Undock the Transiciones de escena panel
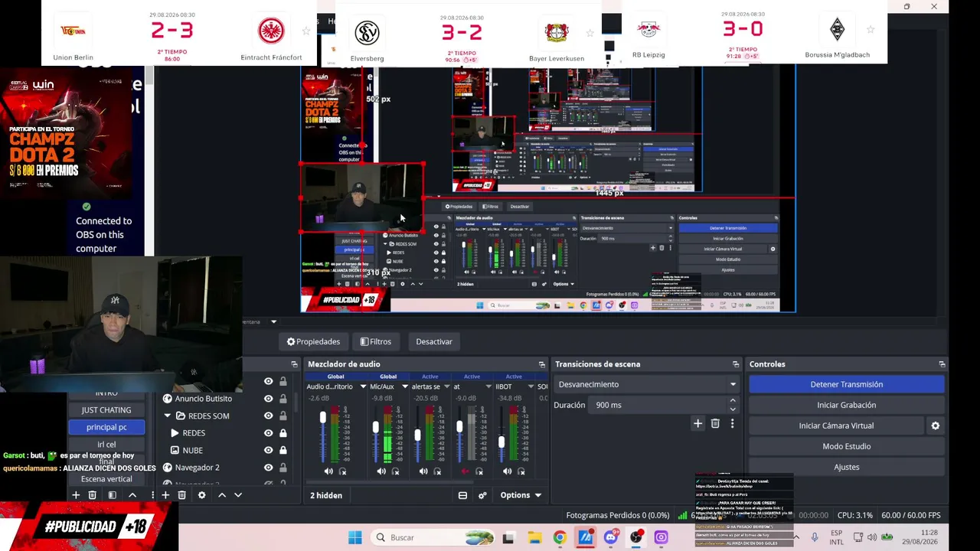The image size is (980, 551). (736, 364)
